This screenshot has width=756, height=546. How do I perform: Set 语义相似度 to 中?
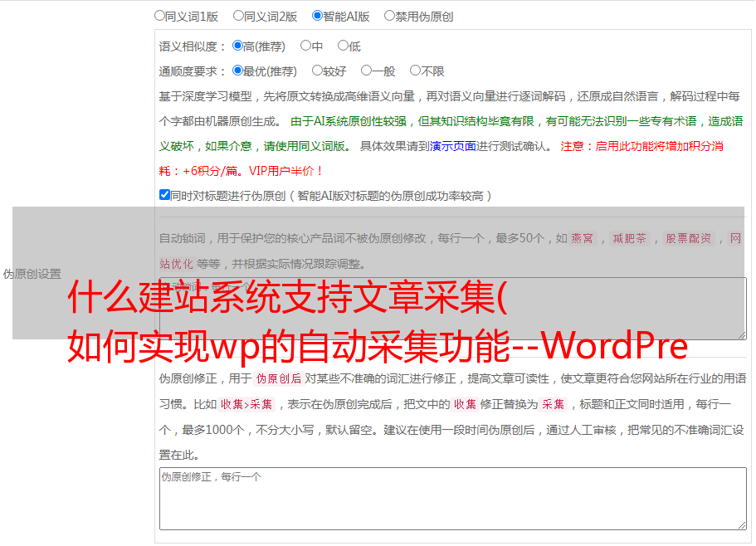pos(305,46)
